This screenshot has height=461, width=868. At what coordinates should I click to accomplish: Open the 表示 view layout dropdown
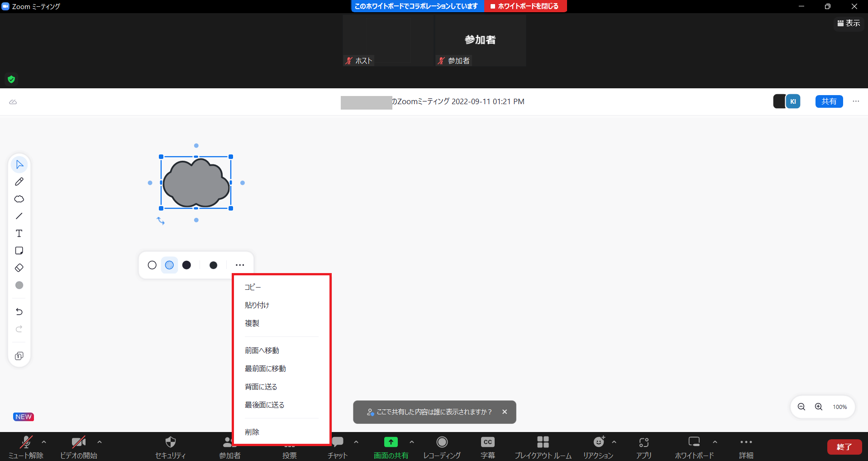pos(849,23)
